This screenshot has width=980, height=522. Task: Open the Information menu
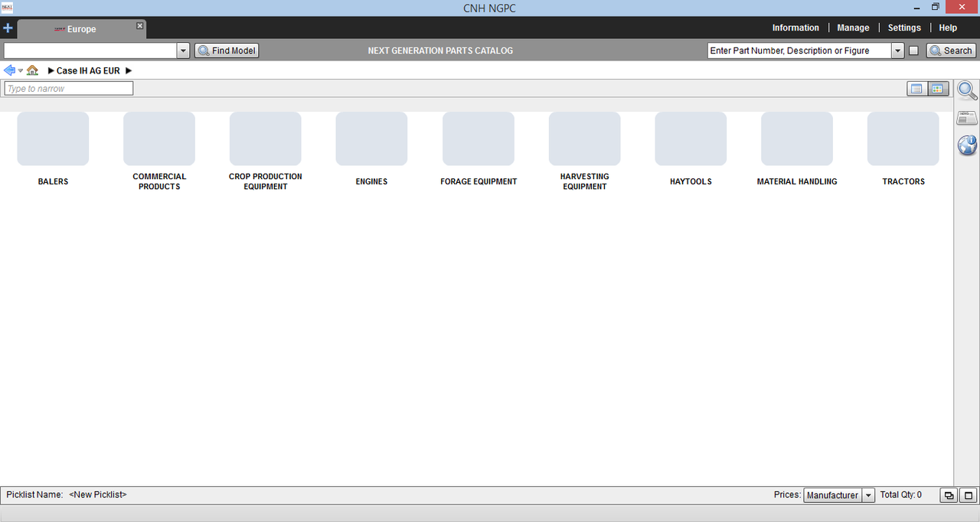click(795, 28)
